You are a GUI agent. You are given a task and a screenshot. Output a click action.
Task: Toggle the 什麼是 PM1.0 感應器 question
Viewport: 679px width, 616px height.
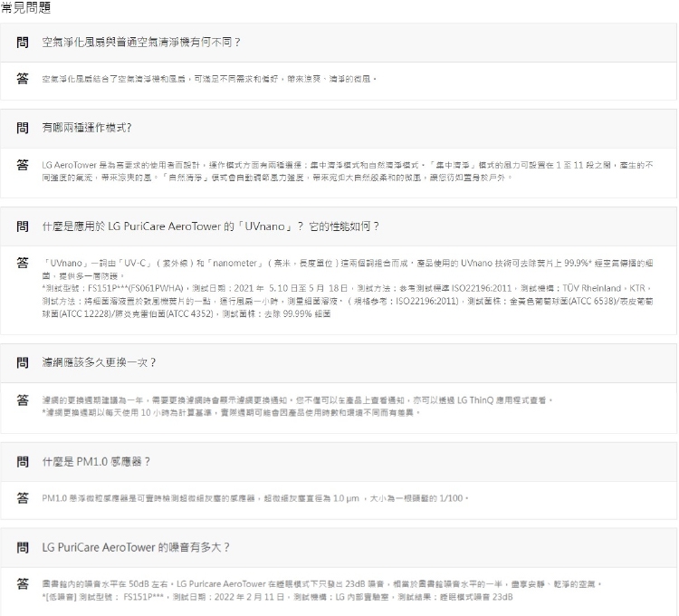point(96,461)
